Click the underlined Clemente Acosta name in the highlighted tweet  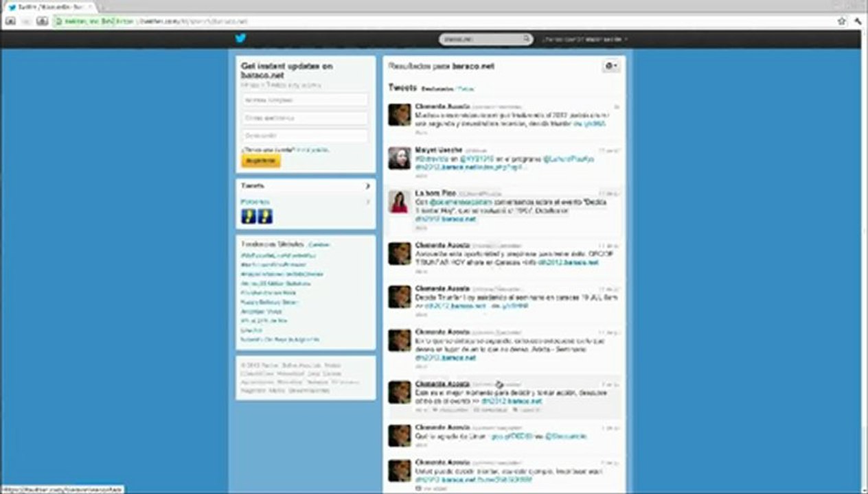442,384
